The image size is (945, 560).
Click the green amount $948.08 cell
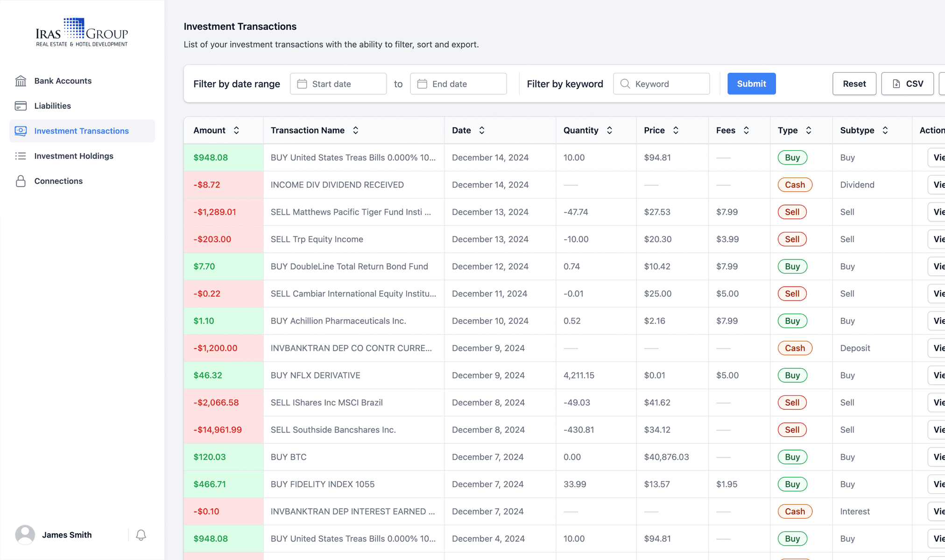(x=211, y=157)
